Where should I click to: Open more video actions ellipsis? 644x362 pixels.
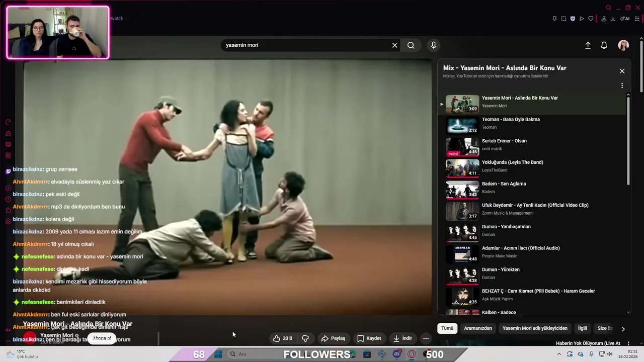point(426,338)
